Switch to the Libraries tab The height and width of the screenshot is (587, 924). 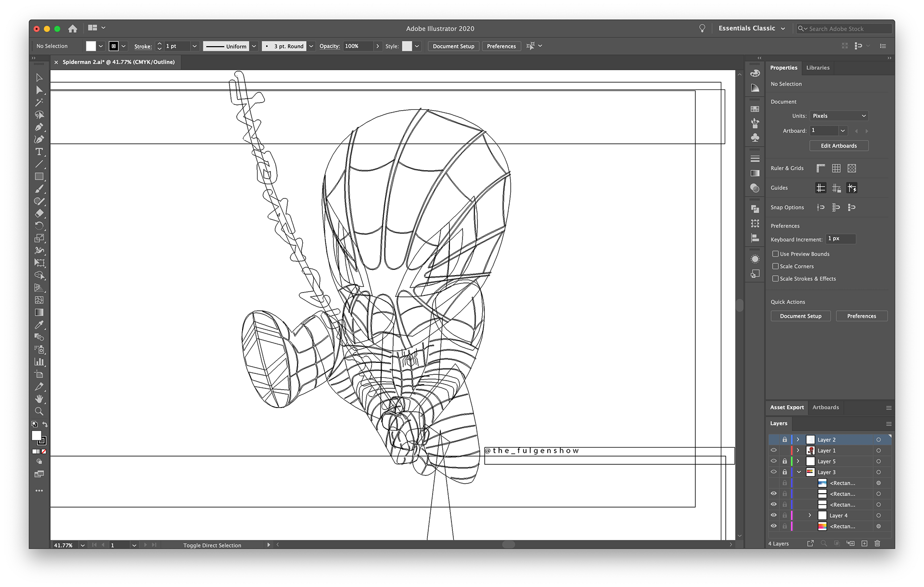818,68
